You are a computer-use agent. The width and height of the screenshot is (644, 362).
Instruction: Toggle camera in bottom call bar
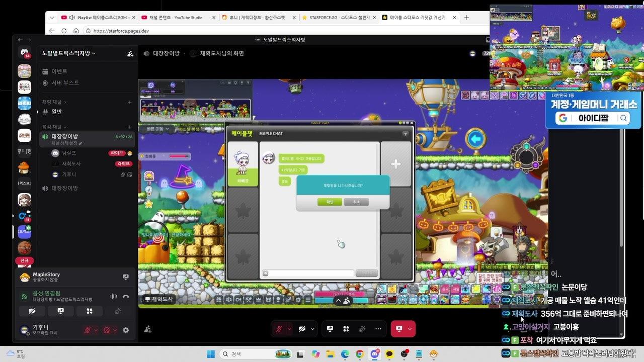302,329
